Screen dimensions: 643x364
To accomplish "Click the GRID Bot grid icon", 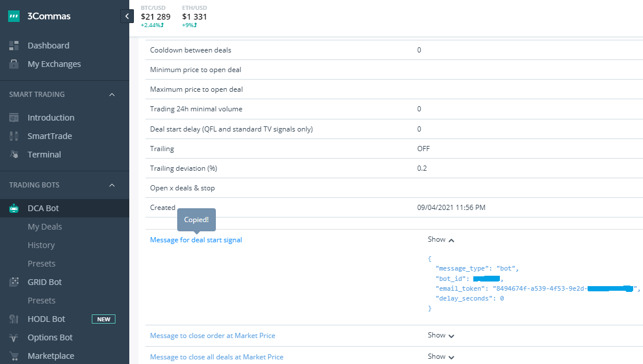I will coord(14,282).
